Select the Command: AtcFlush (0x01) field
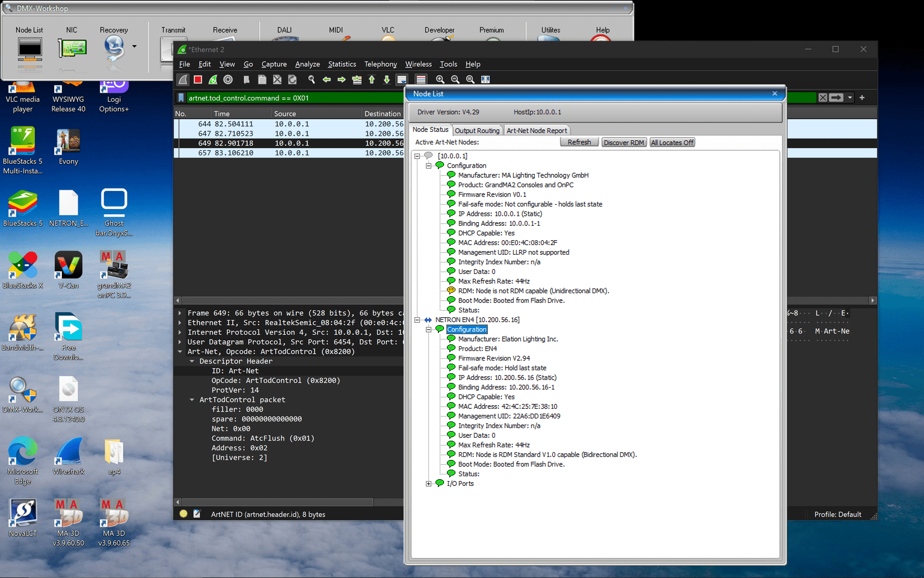 coord(263,438)
